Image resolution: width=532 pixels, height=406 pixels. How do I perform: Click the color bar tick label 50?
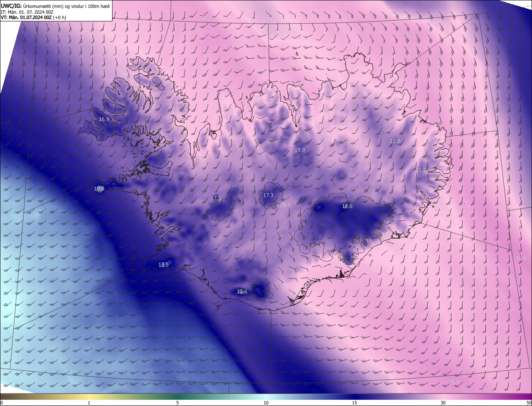click(x=529, y=403)
